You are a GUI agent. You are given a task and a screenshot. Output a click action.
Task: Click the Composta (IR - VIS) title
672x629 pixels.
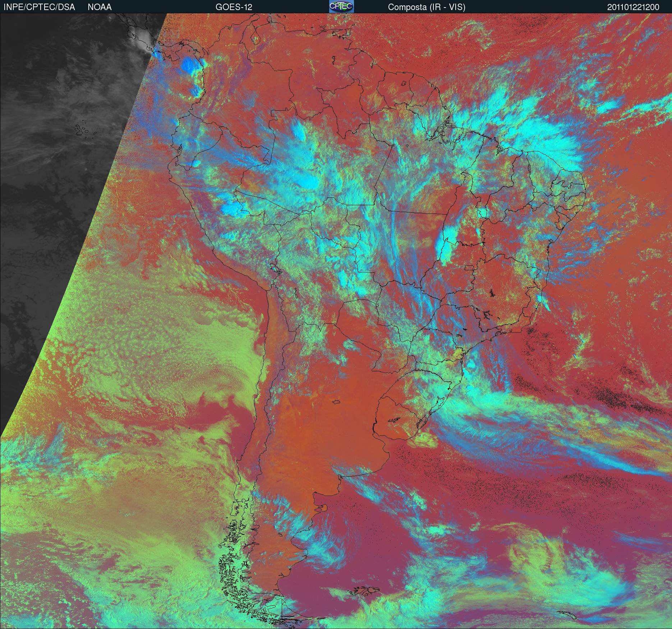tap(427, 8)
